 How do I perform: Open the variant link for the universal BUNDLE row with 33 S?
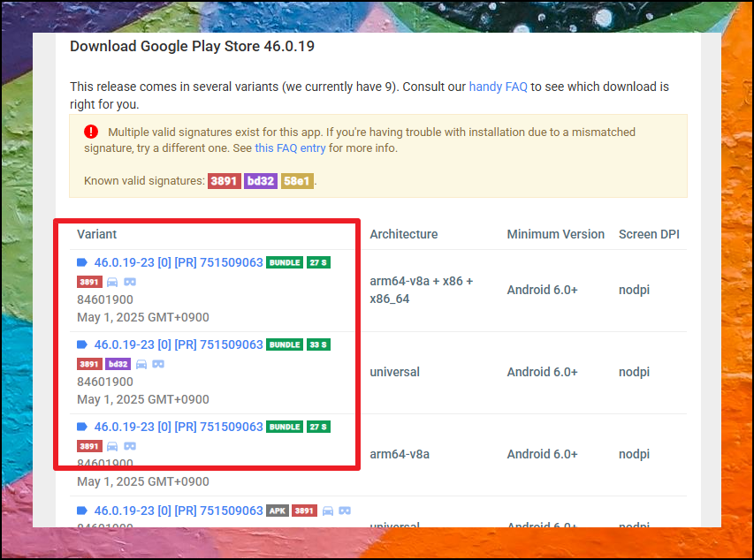[x=179, y=344]
